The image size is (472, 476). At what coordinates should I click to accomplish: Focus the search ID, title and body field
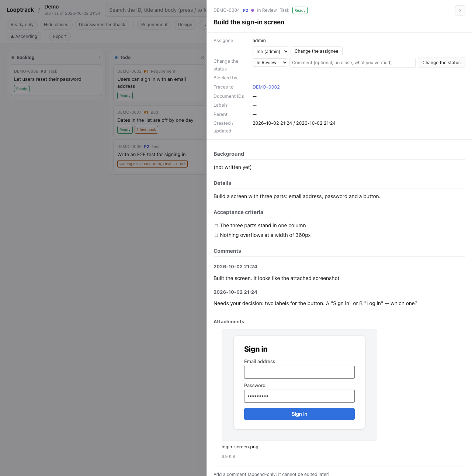[156, 10]
